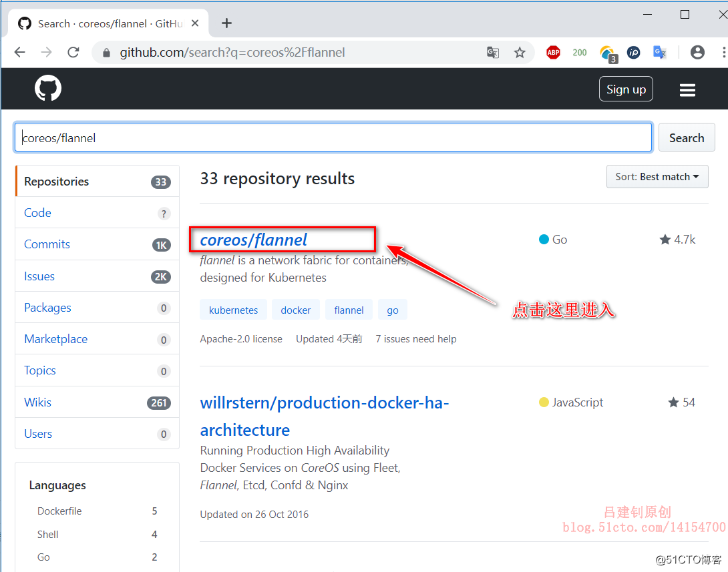Minimize the browser window

click(x=647, y=15)
